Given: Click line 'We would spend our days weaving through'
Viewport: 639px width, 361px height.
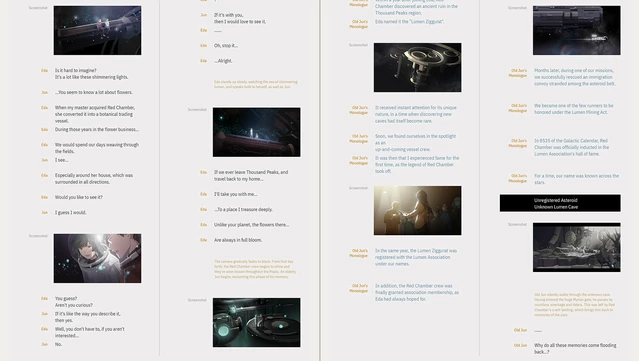Looking at the screenshot, I should 97,148.
